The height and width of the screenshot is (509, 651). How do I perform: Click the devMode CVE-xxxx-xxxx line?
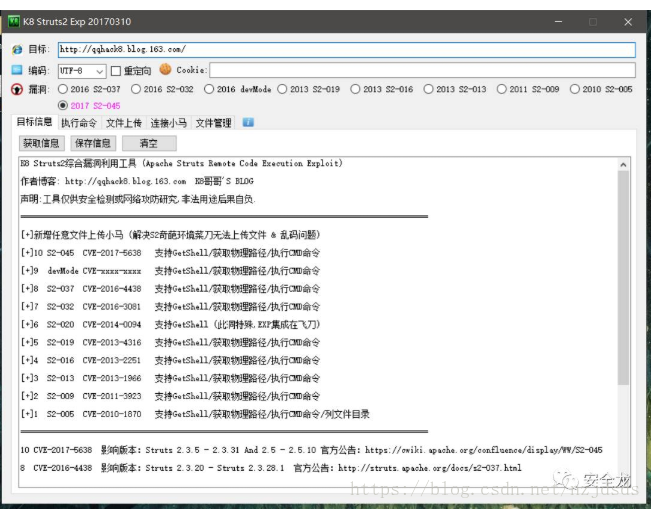tap(170, 271)
